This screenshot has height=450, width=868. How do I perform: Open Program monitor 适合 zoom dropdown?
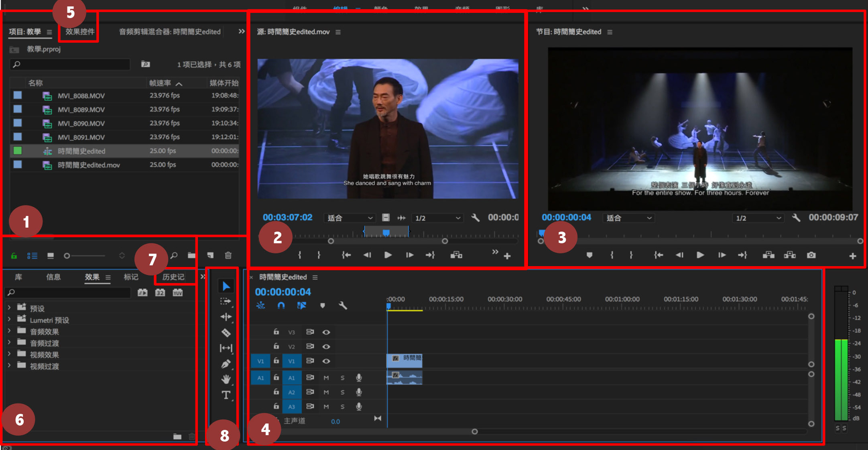pos(628,218)
